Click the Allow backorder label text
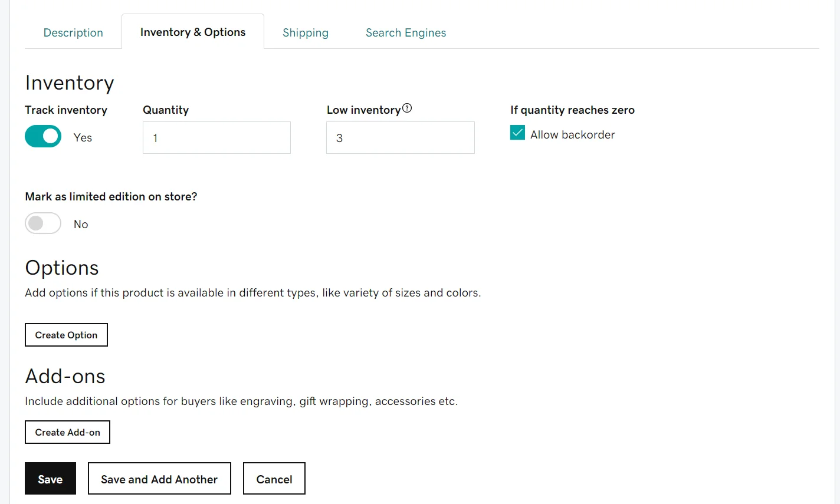This screenshot has height=504, width=840. tap(572, 134)
